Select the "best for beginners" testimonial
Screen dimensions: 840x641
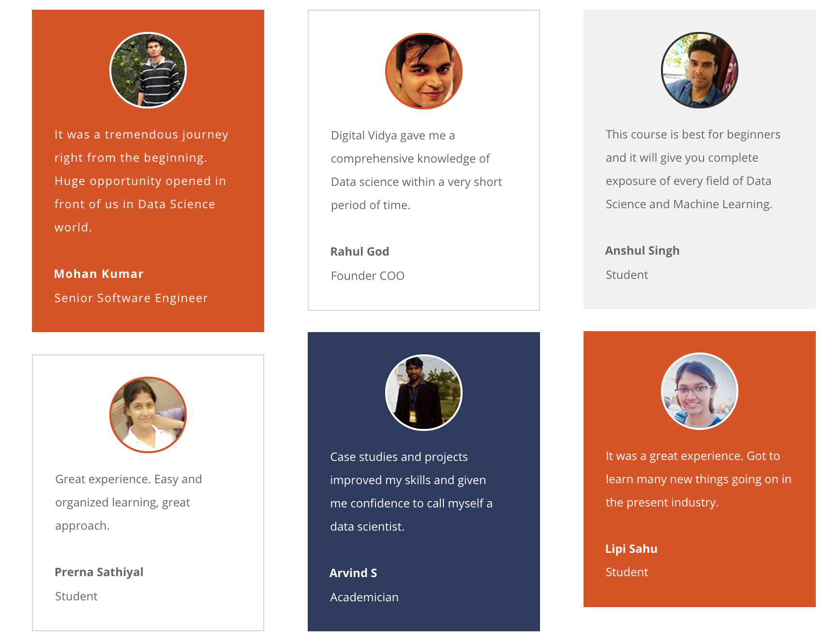693,169
